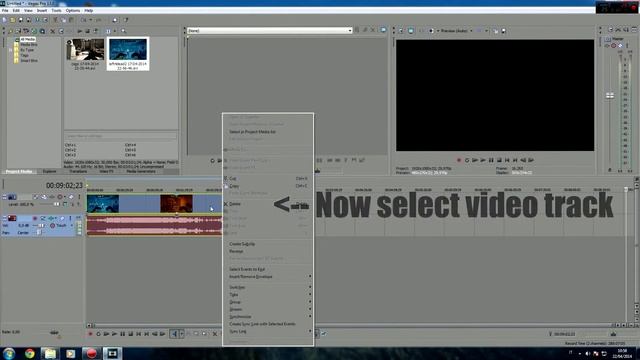This screenshot has height=360, width=640.
Task: Click the audio track Vol slider handle
Action: pyautogui.click(x=41, y=225)
